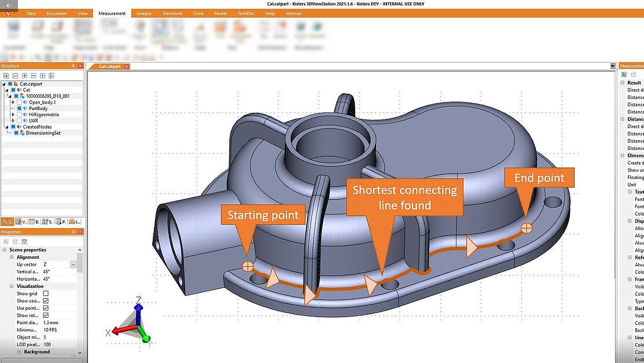
Task: Click the end point marker on model
Action: [x=526, y=228]
